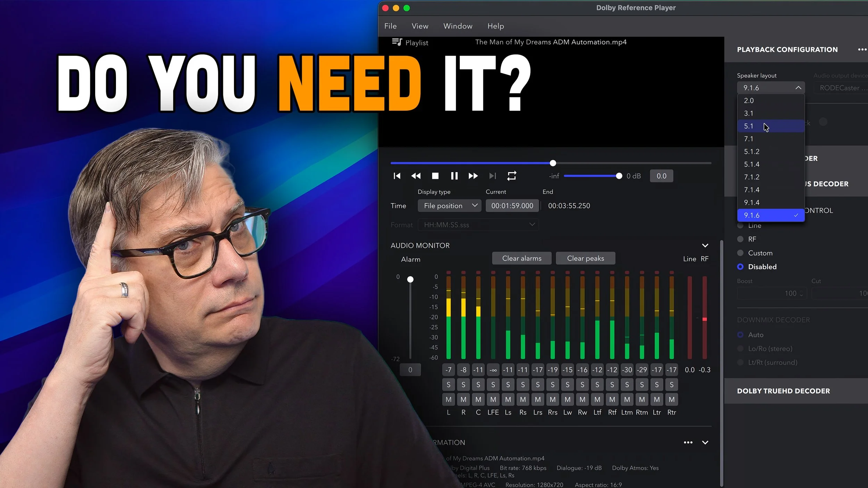Click the fast forward button
868x488 pixels.
[x=473, y=176]
